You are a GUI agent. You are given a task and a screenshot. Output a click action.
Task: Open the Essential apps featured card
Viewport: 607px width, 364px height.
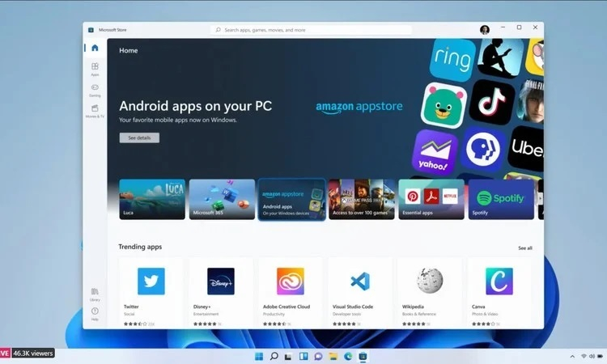(431, 200)
